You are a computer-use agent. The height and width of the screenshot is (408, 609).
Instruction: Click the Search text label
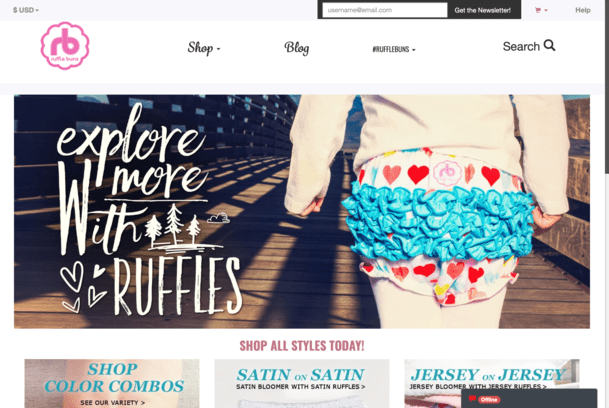coord(521,47)
